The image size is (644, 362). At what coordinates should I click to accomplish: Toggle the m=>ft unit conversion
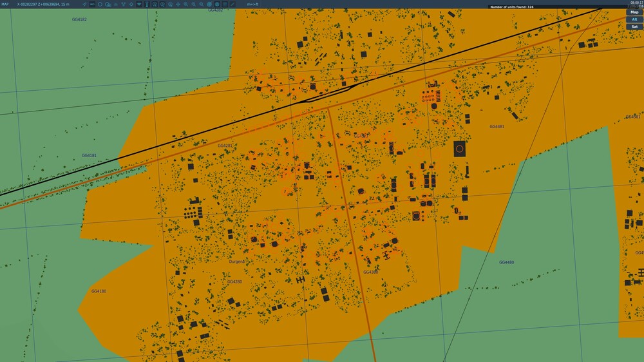click(252, 4)
